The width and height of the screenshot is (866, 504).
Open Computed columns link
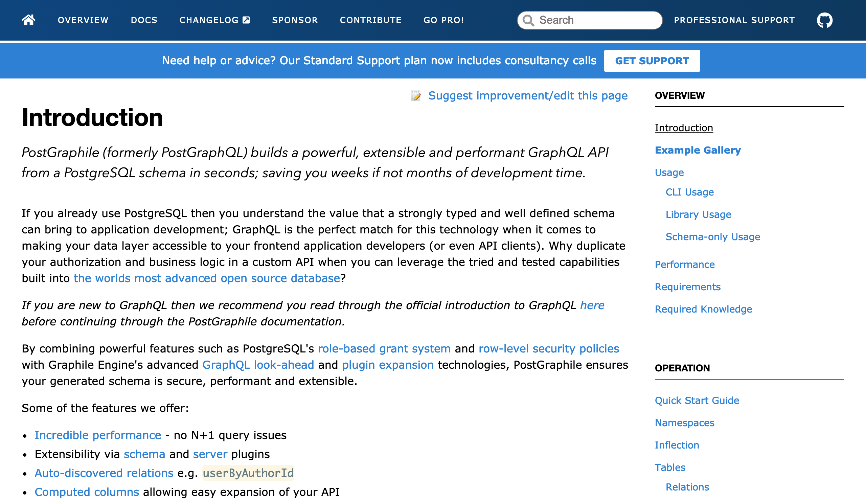click(87, 492)
